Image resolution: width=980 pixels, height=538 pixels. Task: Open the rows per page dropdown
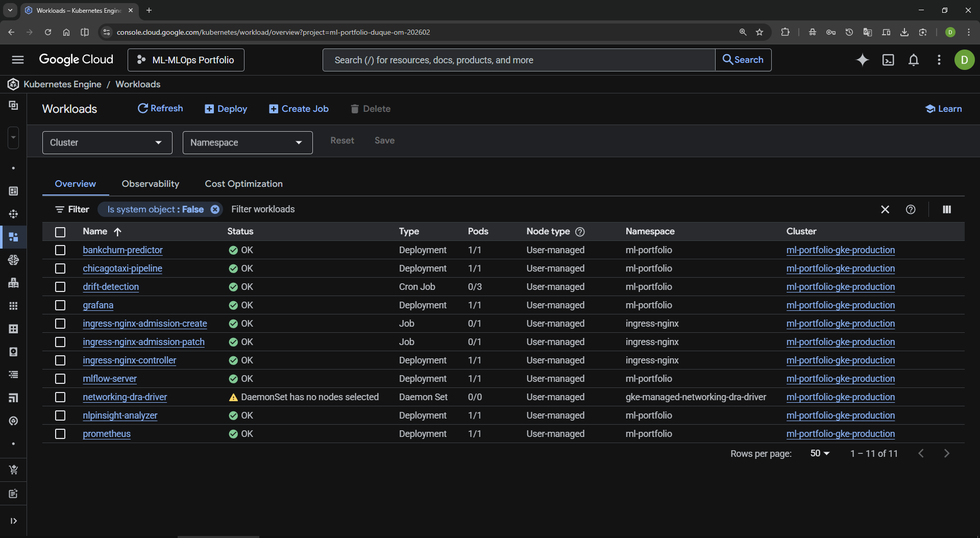pyautogui.click(x=820, y=453)
